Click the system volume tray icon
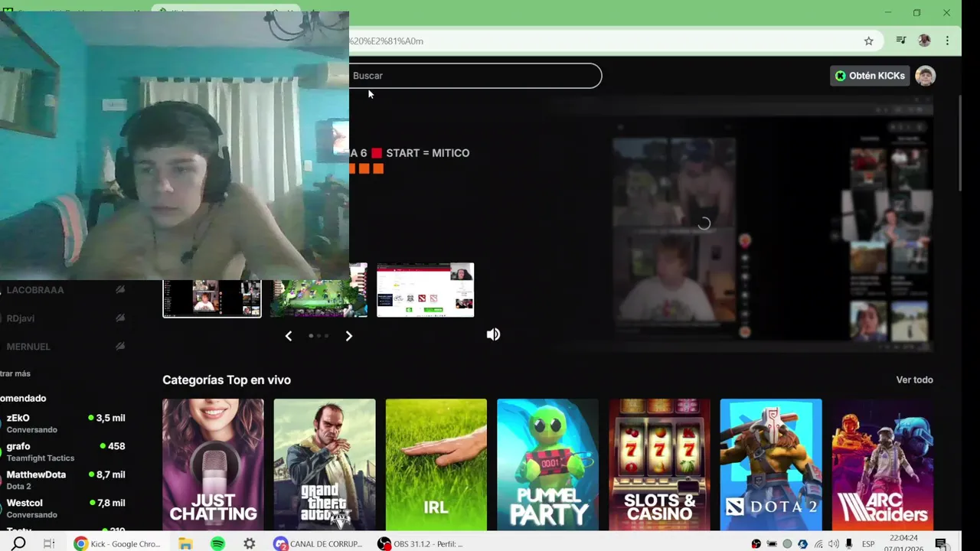This screenshot has height=551, width=980. [834, 544]
